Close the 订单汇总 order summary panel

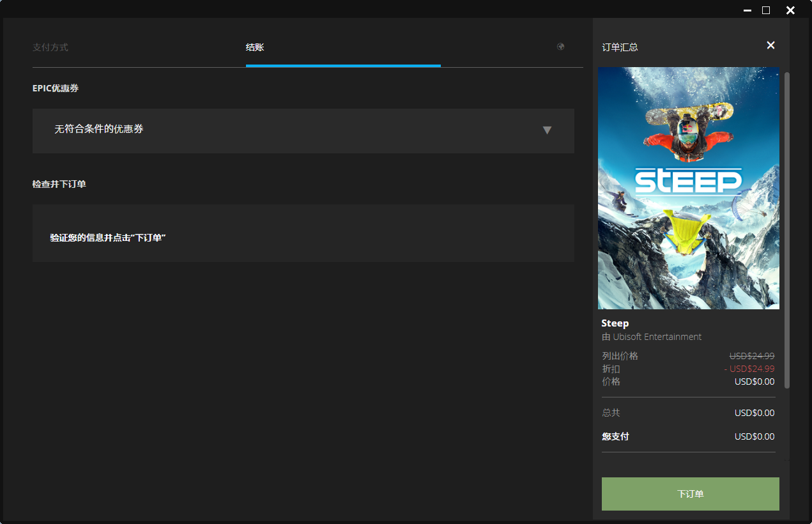pyautogui.click(x=770, y=45)
